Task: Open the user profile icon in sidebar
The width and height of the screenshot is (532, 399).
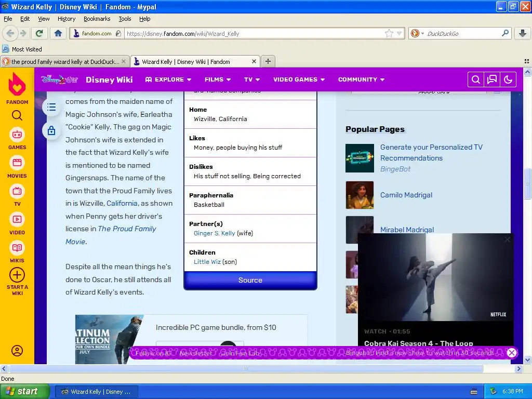Action: [x=17, y=351]
